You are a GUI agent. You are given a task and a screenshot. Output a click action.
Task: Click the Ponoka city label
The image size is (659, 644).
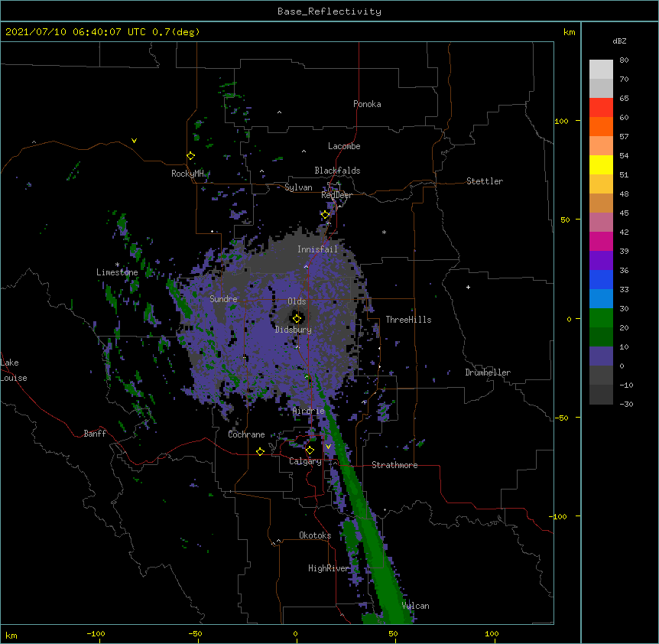(367, 104)
